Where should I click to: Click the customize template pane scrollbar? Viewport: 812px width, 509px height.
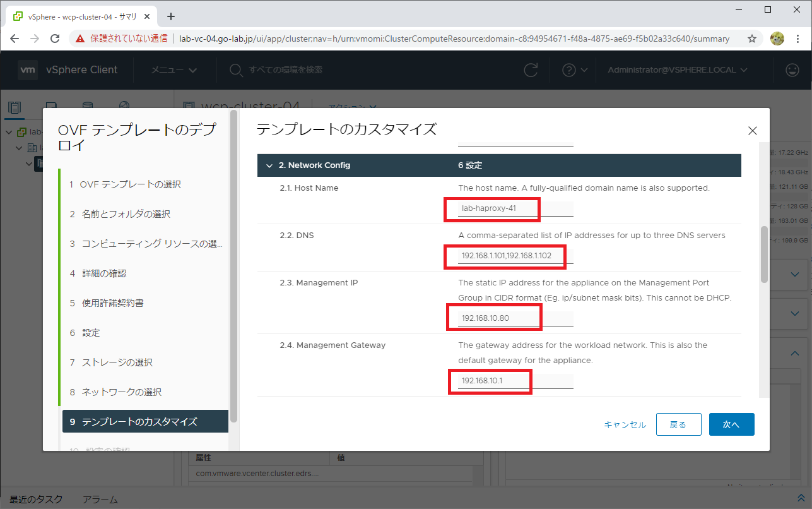point(764,254)
